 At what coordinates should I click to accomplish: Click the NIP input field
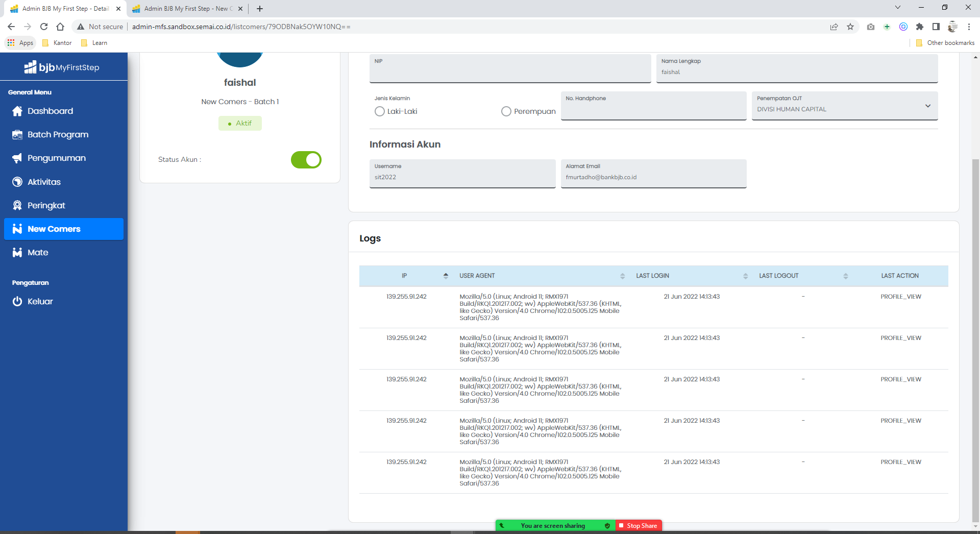tap(510, 68)
